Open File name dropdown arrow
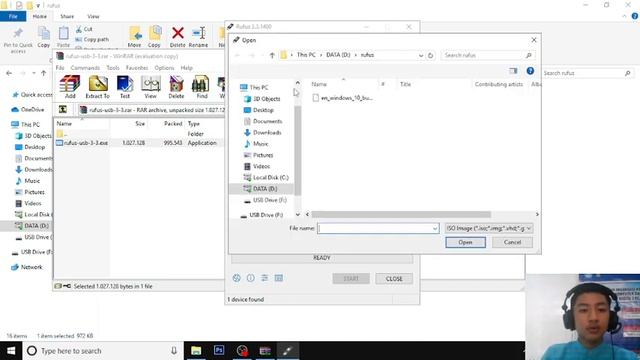The height and width of the screenshot is (360, 640). 435,229
